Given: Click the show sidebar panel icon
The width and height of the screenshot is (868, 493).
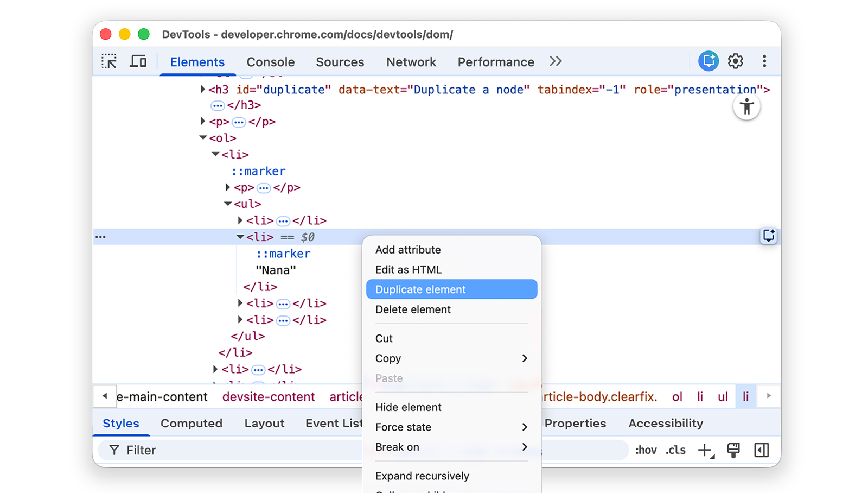Looking at the screenshot, I should [x=762, y=450].
